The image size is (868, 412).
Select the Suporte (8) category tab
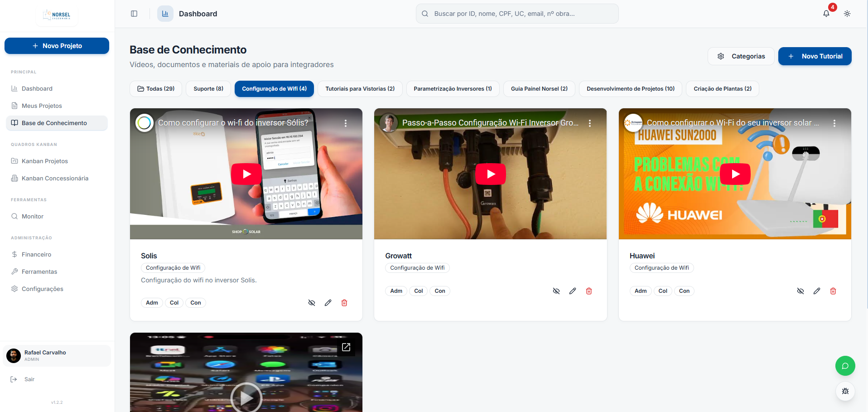coord(208,89)
